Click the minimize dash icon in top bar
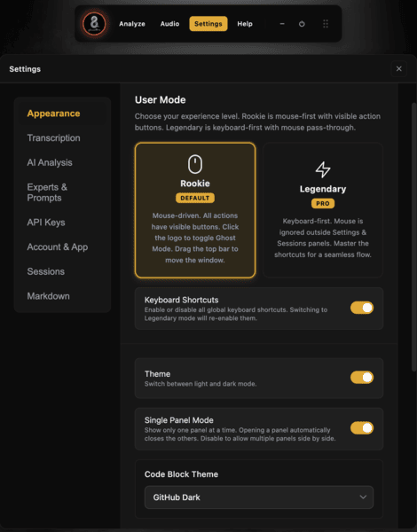 click(282, 24)
